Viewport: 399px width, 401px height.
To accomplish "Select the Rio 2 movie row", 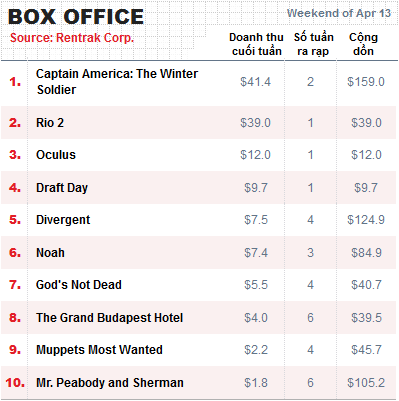I will 199,123.
